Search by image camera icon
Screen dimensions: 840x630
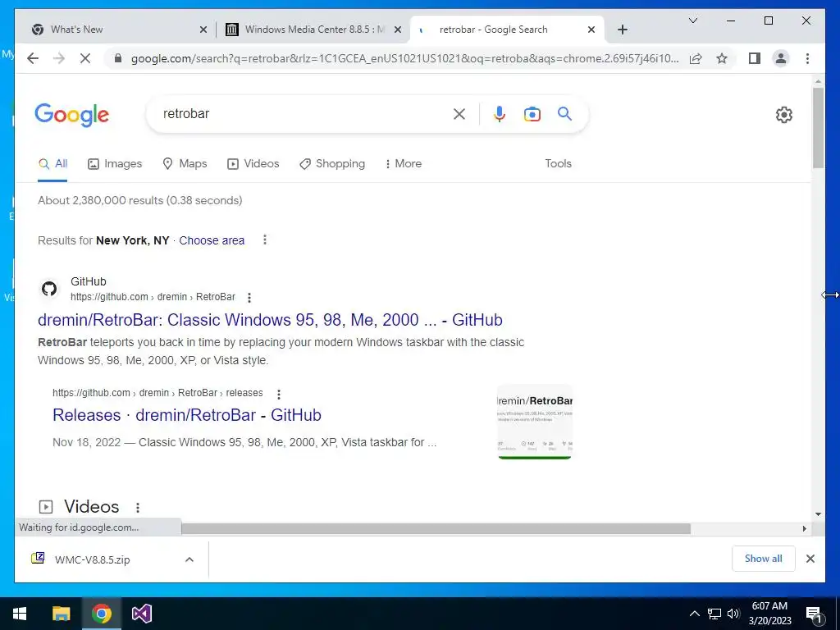click(x=532, y=113)
